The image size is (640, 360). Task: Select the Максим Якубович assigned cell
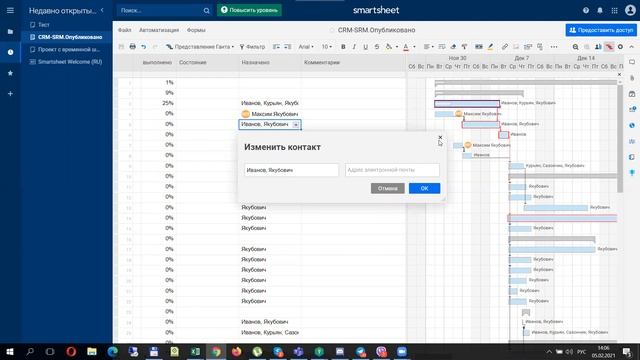[x=270, y=114]
